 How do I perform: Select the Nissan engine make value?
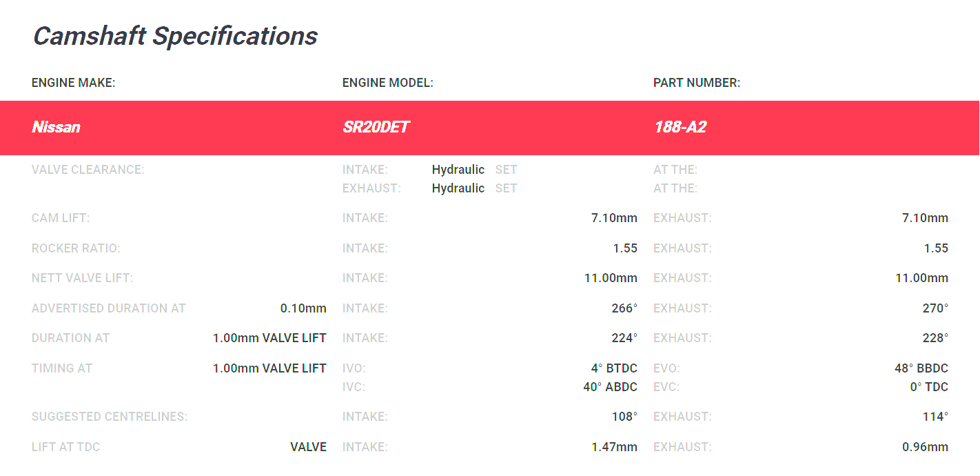pyautogui.click(x=56, y=128)
